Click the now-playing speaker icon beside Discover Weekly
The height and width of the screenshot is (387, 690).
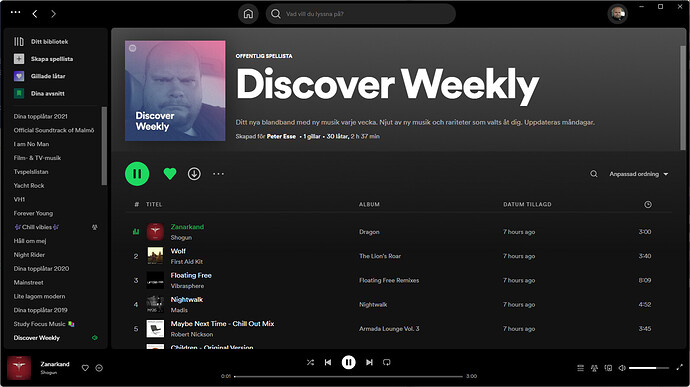click(x=95, y=338)
